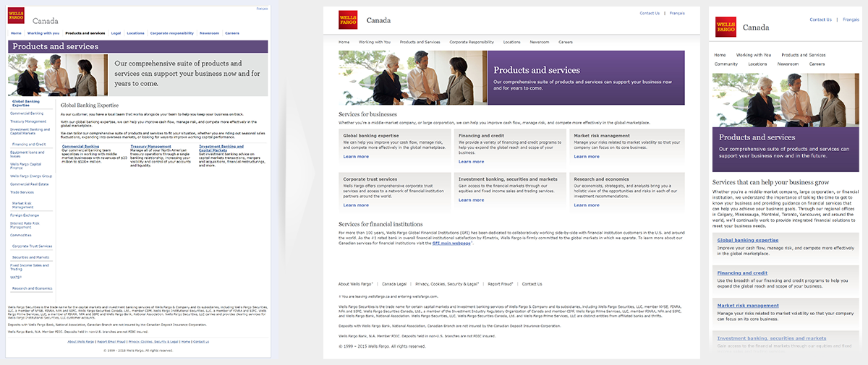Open Global banking expertise link in the mobile layout
Viewport: 868px width, 365px height.
(x=748, y=240)
